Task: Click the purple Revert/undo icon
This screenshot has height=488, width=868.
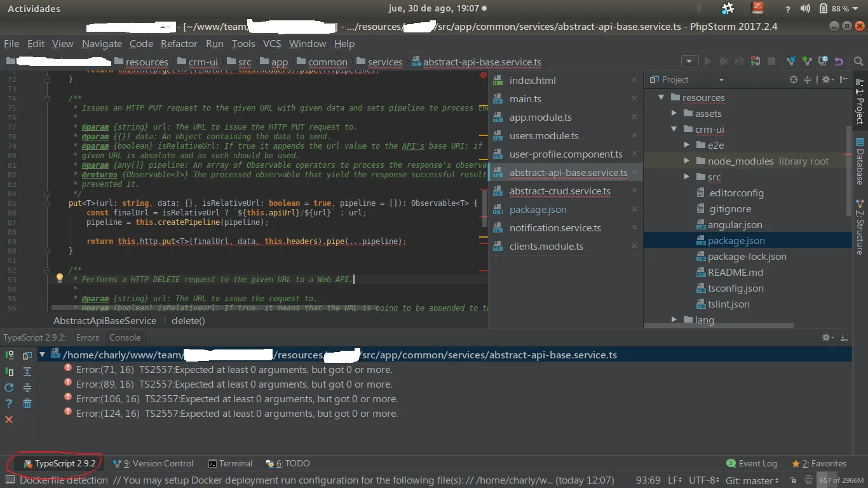Action: click(x=839, y=62)
